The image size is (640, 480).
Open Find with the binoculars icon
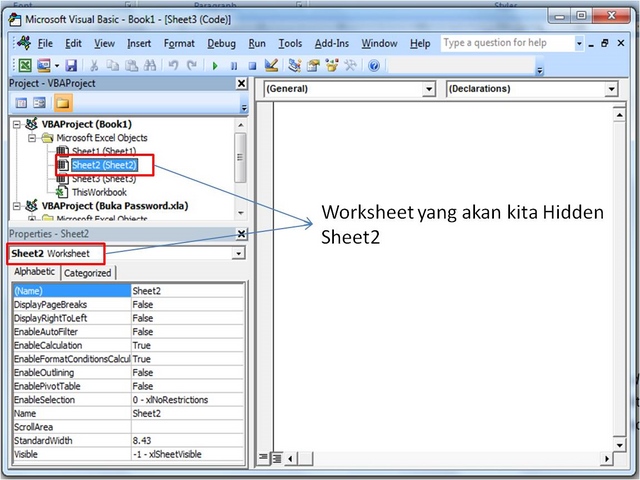150,65
